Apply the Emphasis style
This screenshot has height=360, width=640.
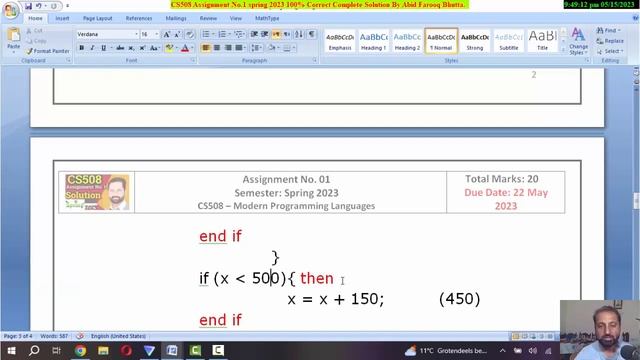pyautogui.click(x=340, y=41)
